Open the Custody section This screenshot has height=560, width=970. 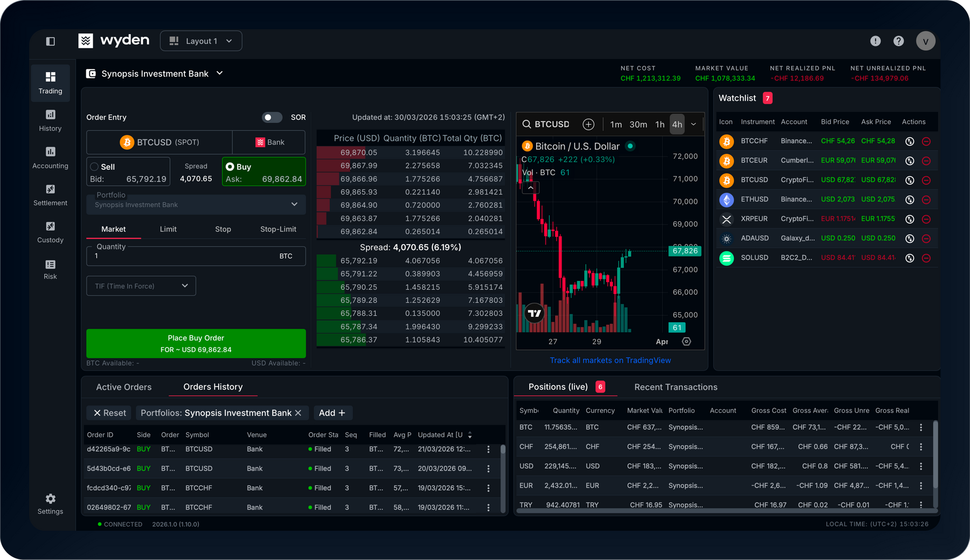coord(50,232)
